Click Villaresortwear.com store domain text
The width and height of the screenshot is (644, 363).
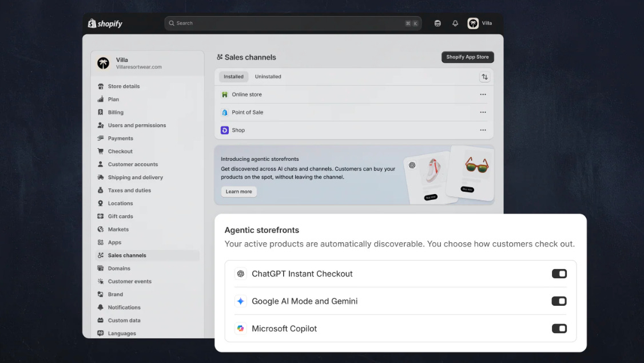139,67
